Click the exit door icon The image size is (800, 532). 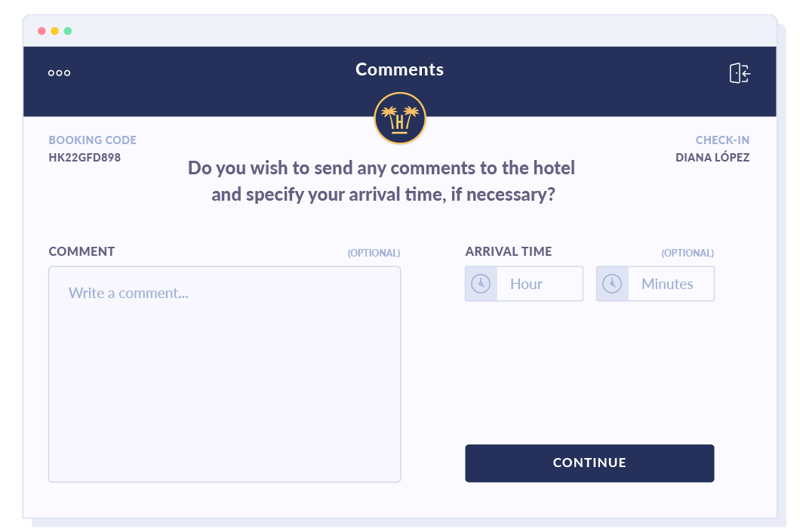click(x=740, y=73)
